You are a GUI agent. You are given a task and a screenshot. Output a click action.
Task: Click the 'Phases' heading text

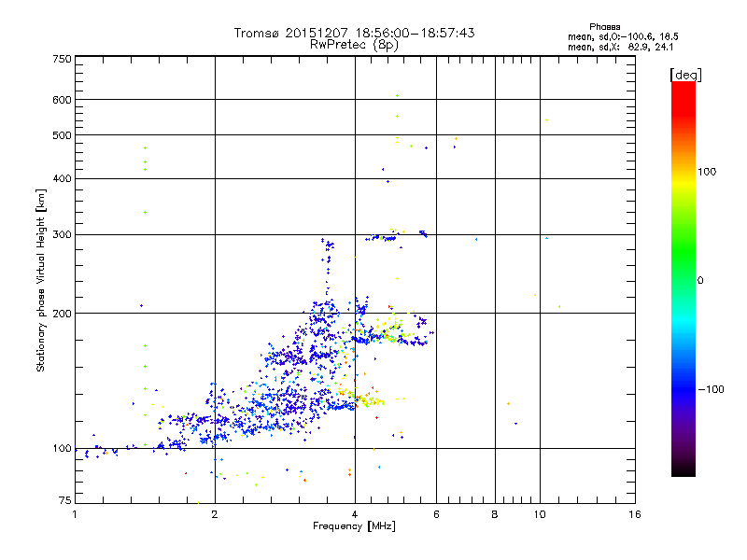pyautogui.click(x=604, y=27)
